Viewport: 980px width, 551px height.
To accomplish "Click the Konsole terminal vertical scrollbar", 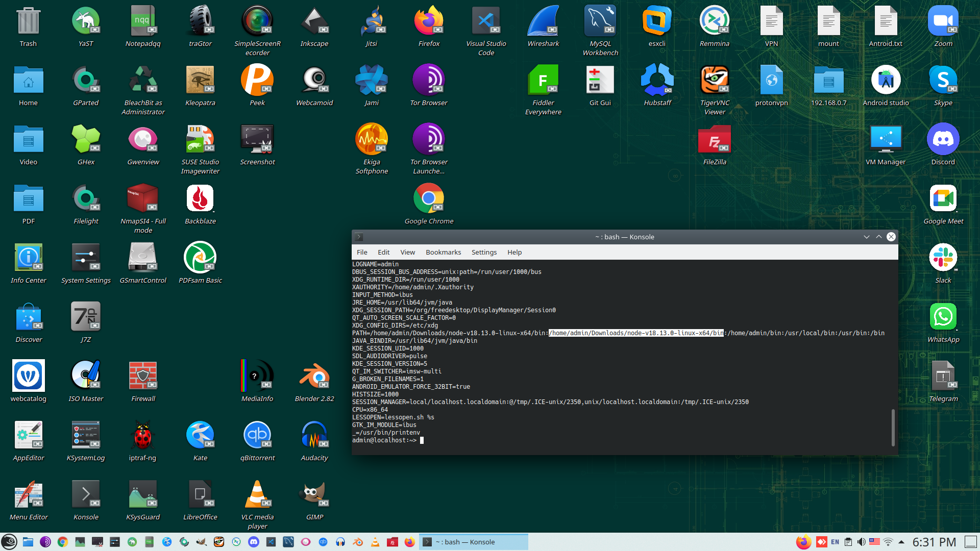I will [893, 428].
